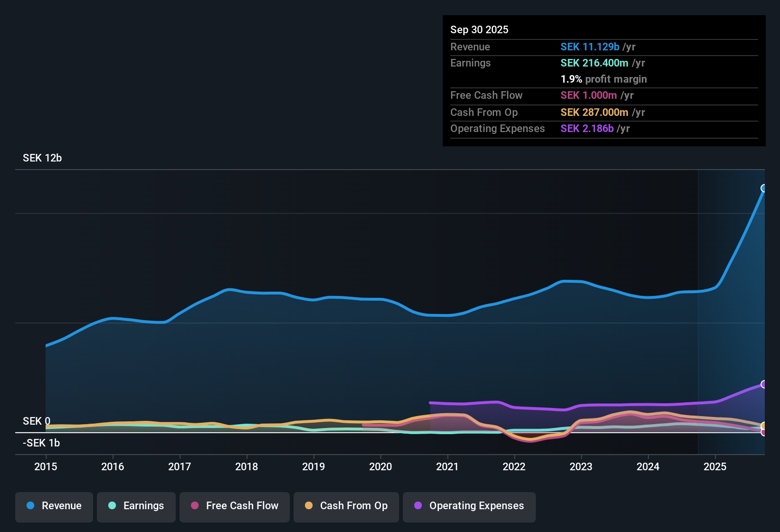Image resolution: width=780 pixels, height=532 pixels.
Task: Click the Cash From Op label in tooltip
Action: pyautogui.click(x=484, y=113)
